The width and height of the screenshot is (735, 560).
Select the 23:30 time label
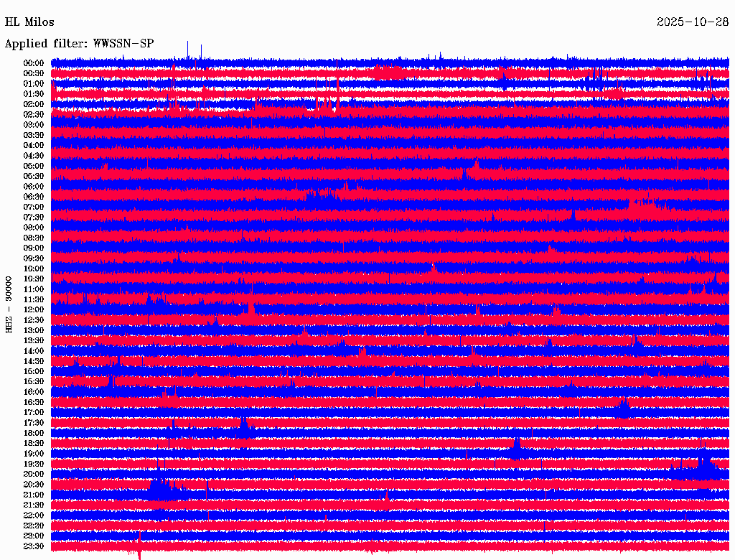click(x=34, y=546)
